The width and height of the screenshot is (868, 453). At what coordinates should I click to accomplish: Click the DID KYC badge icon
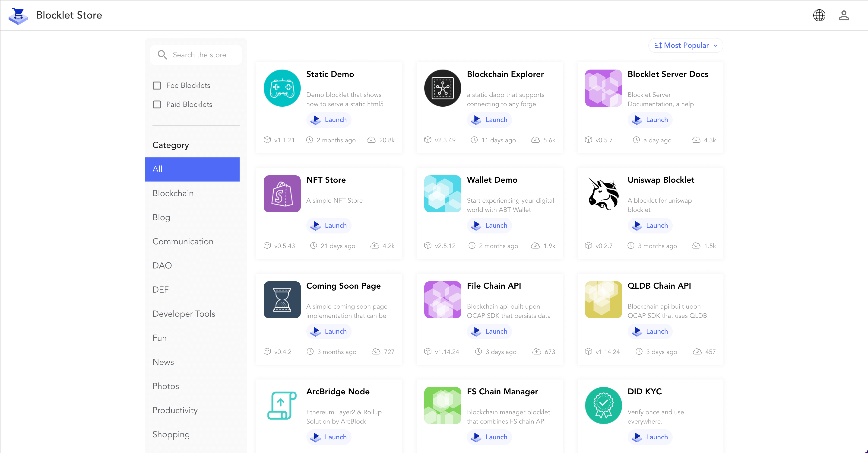[603, 405]
